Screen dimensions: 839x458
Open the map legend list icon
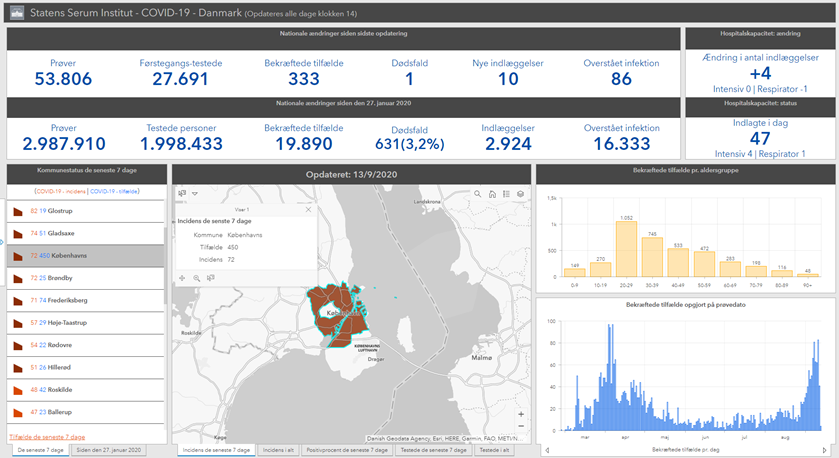tap(506, 194)
